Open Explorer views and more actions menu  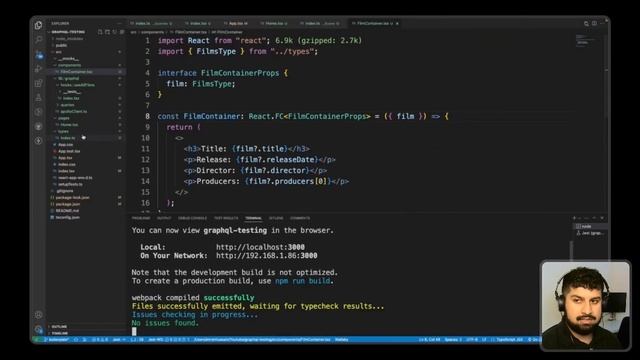click(120, 24)
